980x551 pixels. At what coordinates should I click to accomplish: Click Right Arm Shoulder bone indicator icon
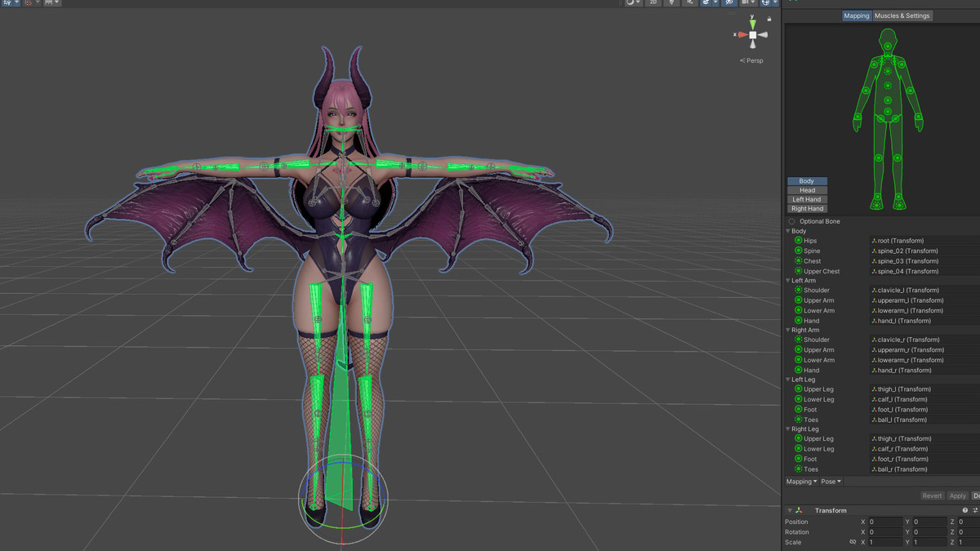(798, 340)
